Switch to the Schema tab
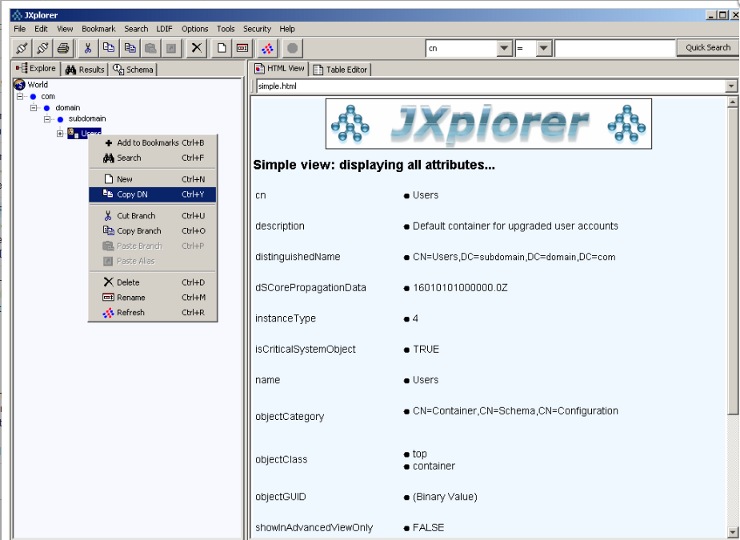Image resolution: width=740 pixels, height=540 pixels. tap(134, 69)
